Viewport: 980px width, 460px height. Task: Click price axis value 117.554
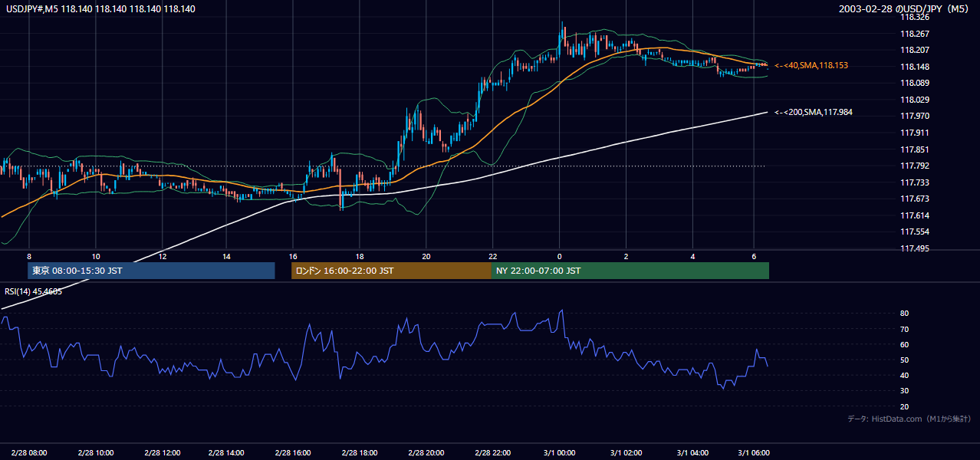coord(915,232)
